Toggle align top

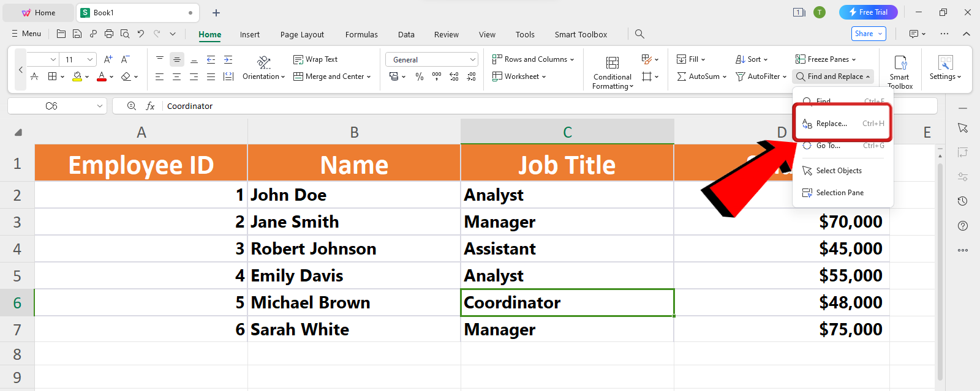coord(160,59)
